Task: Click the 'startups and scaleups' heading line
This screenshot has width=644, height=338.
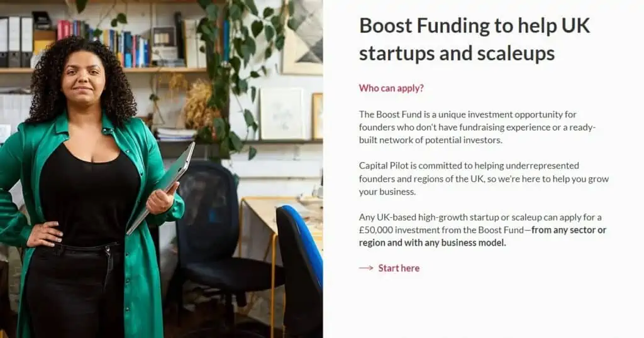Action: tap(457, 53)
